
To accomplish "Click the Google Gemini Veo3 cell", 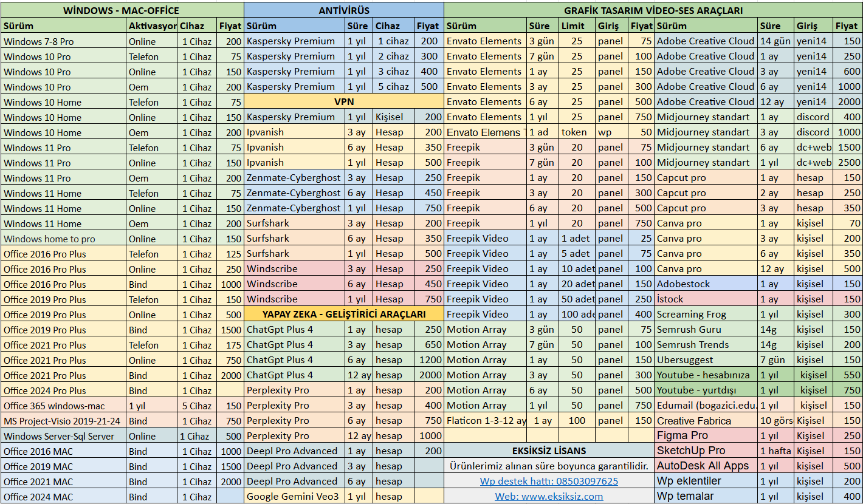I will click(x=295, y=496).
